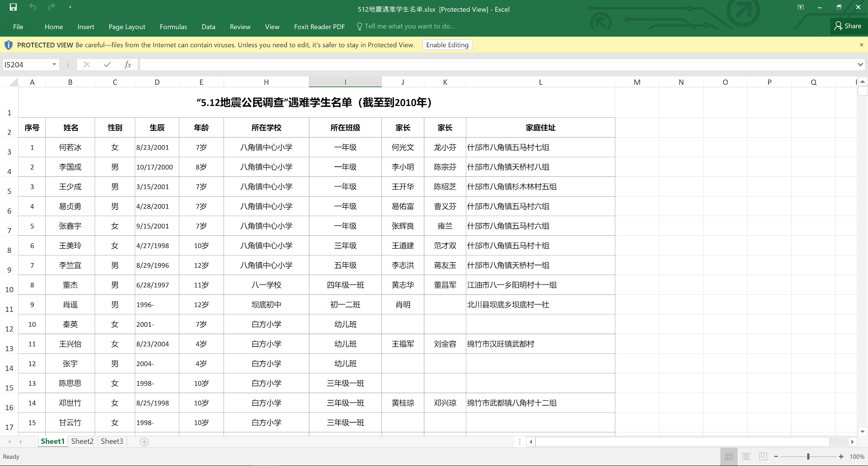The height and width of the screenshot is (466, 868).
Task: Select Normal view icon in status bar
Action: 729,456
